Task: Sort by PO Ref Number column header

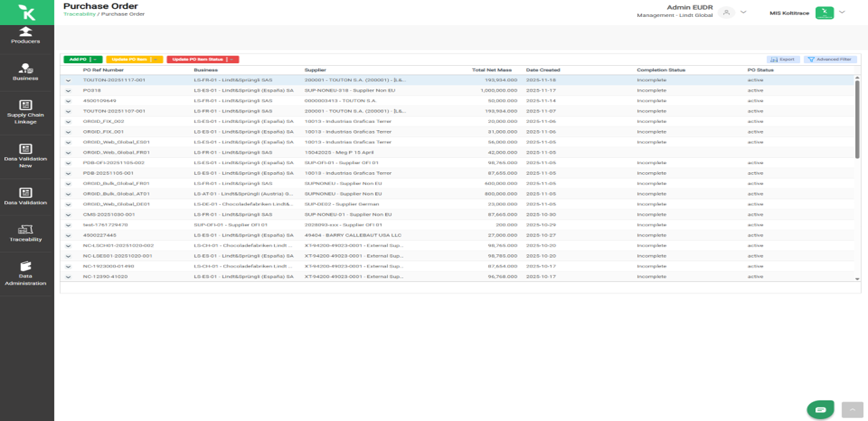Action: (x=103, y=70)
